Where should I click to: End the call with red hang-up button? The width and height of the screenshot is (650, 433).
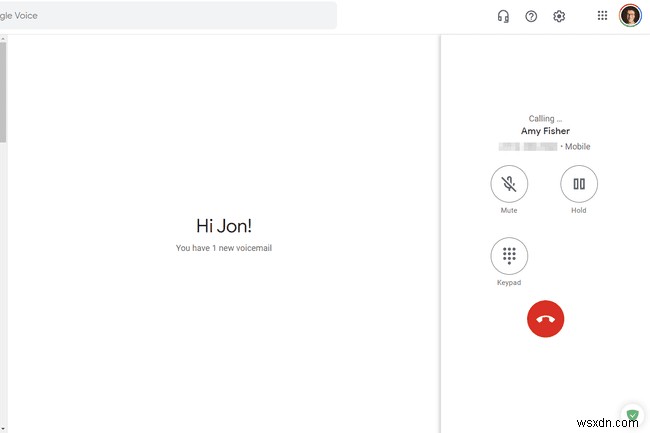pos(546,319)
